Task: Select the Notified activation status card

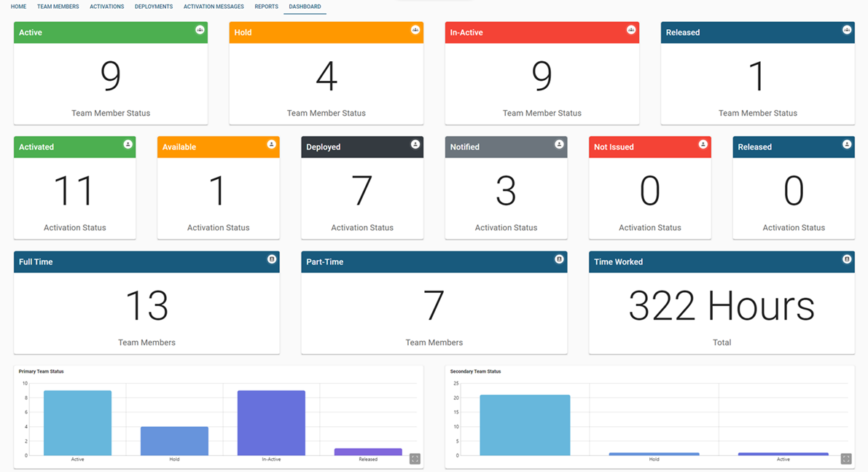Action: [506, 188]
